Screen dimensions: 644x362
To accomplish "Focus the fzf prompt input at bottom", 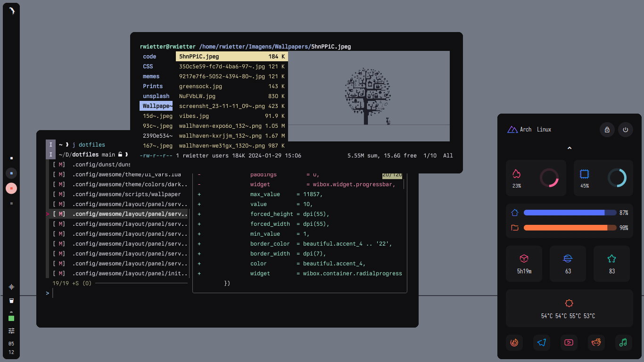I will pyautogui.click(x=53, y=293).
